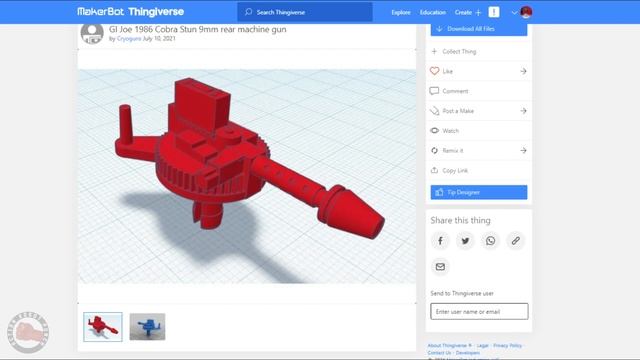
Task: Click the Tip Designer icon
Action: tap(439, 192)
